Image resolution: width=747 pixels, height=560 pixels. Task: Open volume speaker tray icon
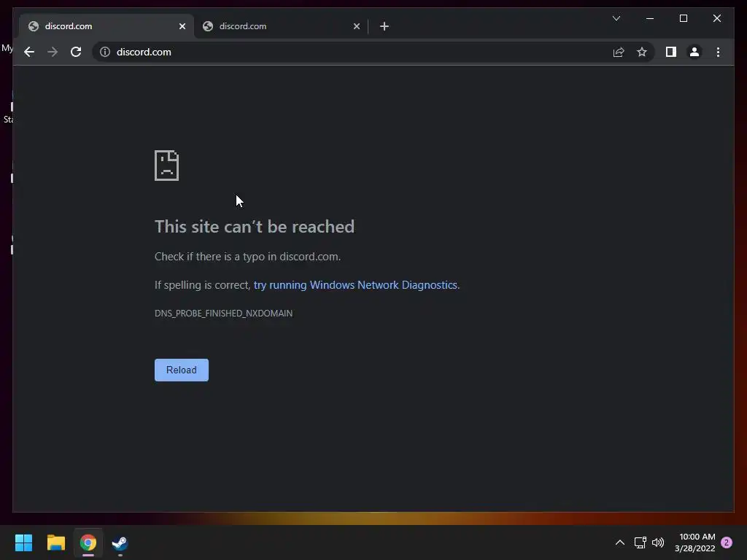coord(658,542)
